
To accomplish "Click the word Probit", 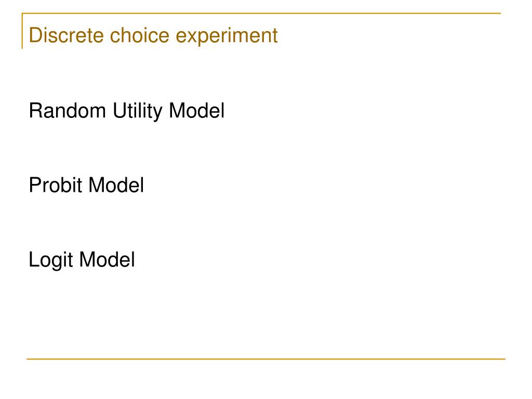I will (56, 185).
